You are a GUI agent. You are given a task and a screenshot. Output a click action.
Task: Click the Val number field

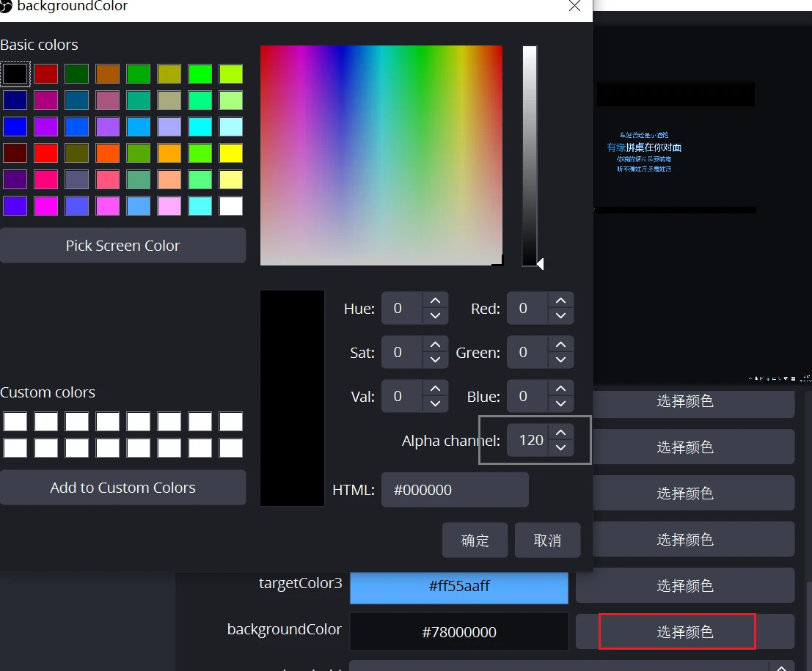point(403,396)
